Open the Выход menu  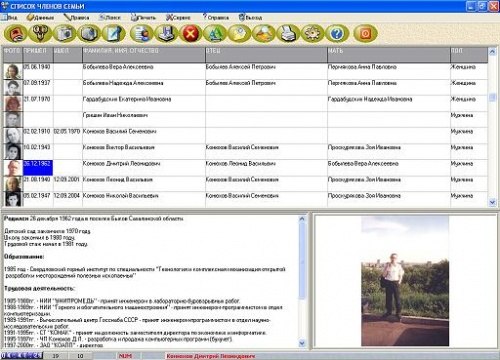251,17
